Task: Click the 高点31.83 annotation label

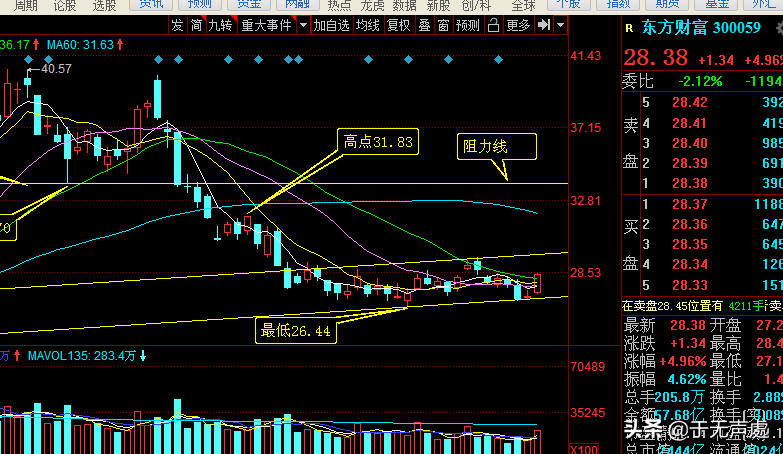Action: pyautogui.click(x=378, y=142)
